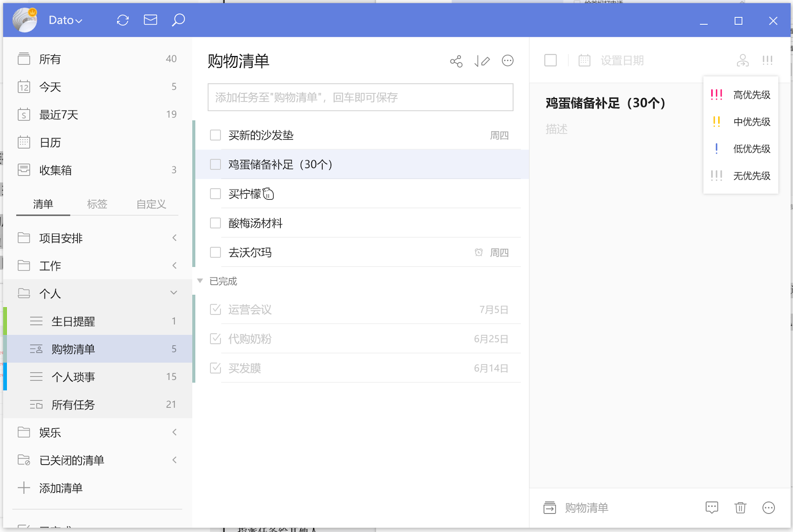The width and height of the screenshot is (793, 532).
Task: Switch to the 标签 tab
Action: [x=97, y=204]
